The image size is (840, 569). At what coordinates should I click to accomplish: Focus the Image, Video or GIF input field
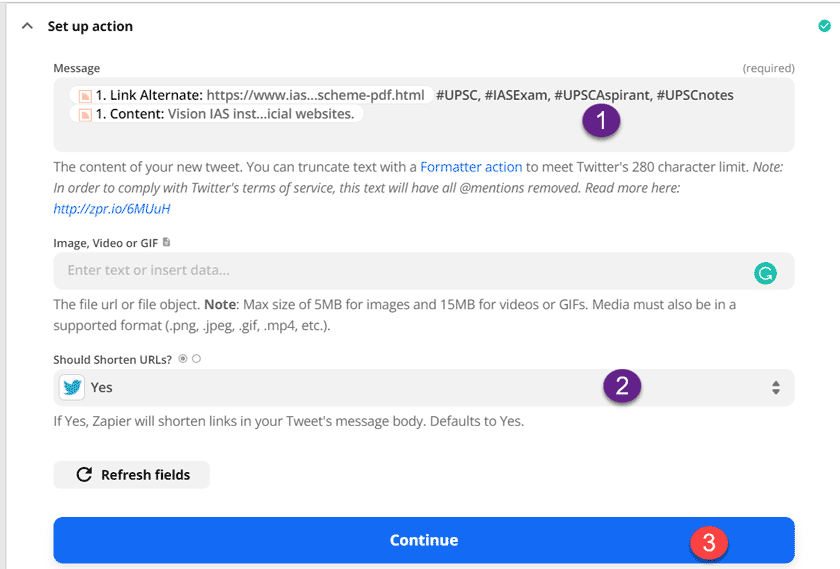(424, 271)
